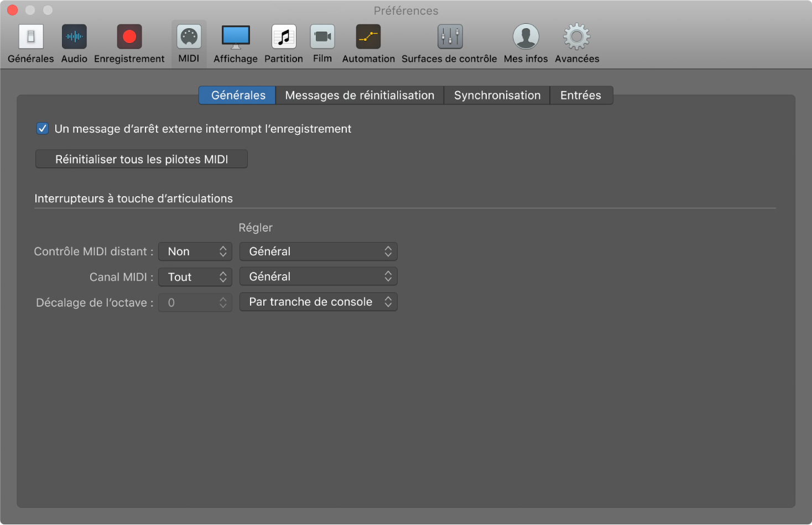812x525 pixels.
Task: Open the Audio preferences pane
Action: coord(74,38)
